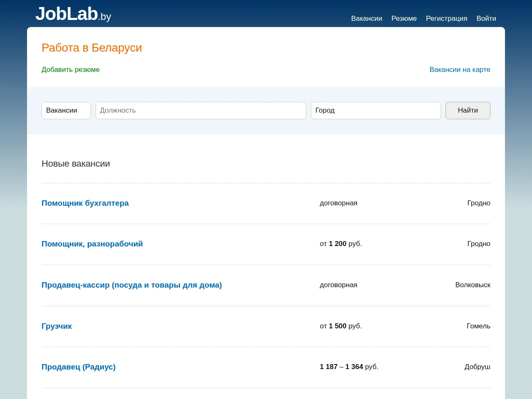Click the Найти search button
This screenshot has height=399, width=532.
click(x=468, y=111)
